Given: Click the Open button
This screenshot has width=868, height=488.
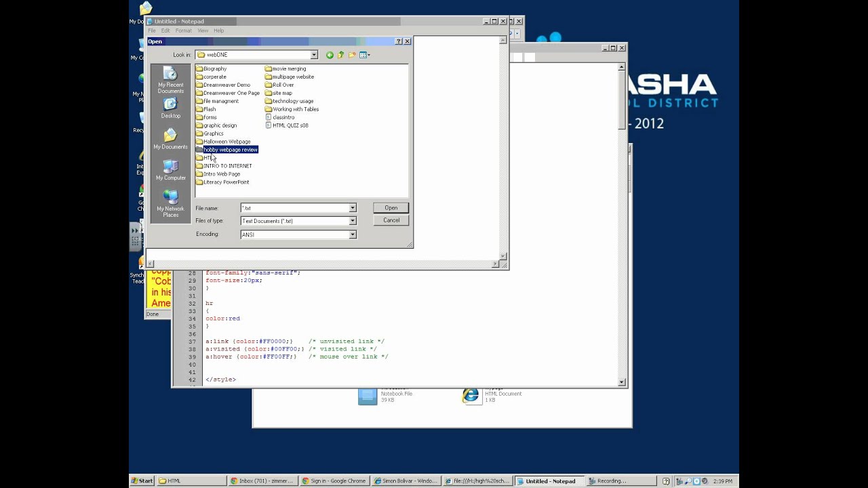Looking at the screenshot, I should pyautogui.click(x=391, y=208).
